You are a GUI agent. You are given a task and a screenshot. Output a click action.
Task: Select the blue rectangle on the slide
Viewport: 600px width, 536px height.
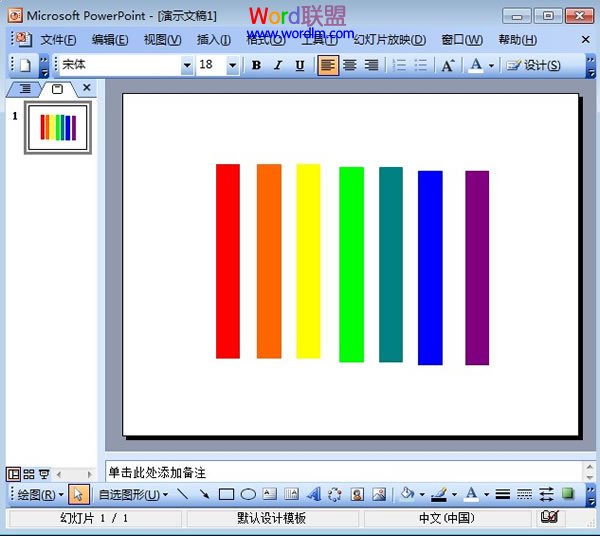430,268
